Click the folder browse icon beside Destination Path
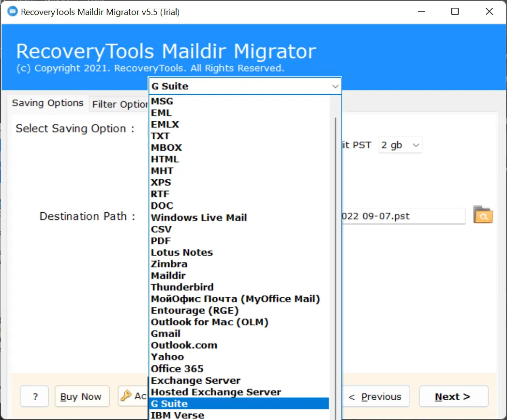Viewport: 507px width, 420px height. click(482, 215)
